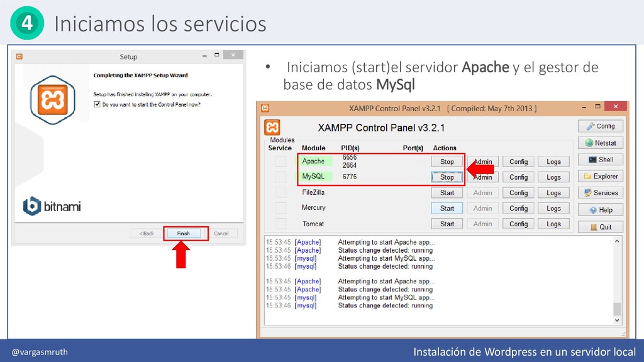Click the @vargasmruth handle
The height and width of the screenshot is (362, 644).
coord(40,352)
